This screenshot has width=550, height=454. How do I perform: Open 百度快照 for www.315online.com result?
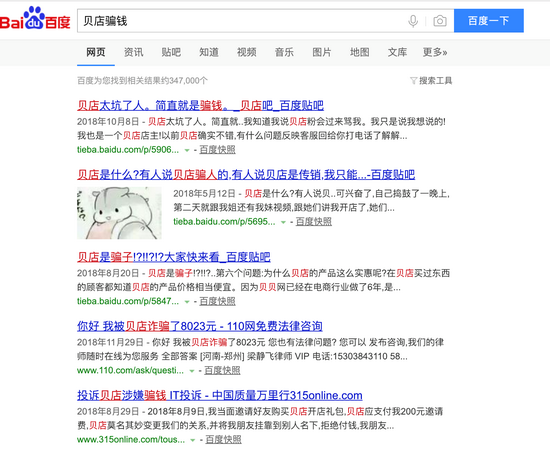tap(223, 440)
